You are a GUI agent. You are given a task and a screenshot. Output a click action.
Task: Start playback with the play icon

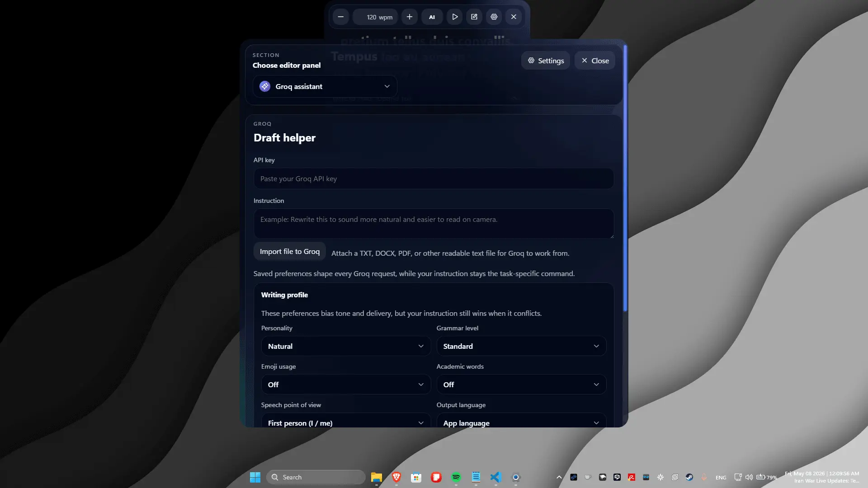click(455, 17)
